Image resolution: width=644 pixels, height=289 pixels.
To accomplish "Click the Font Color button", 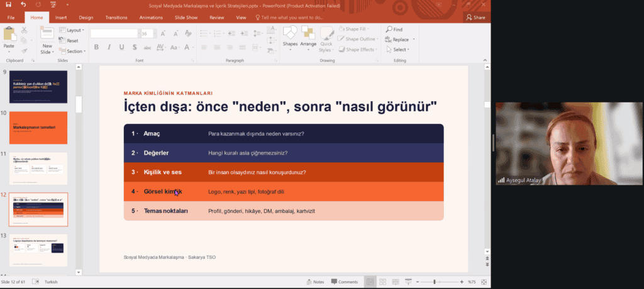I will pyautogui.click(x=187, y=47).
